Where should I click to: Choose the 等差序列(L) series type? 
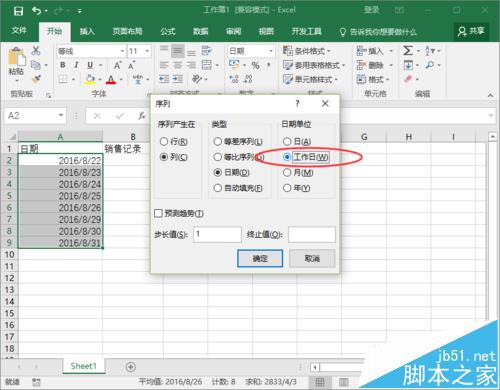[x=238, y=141]
